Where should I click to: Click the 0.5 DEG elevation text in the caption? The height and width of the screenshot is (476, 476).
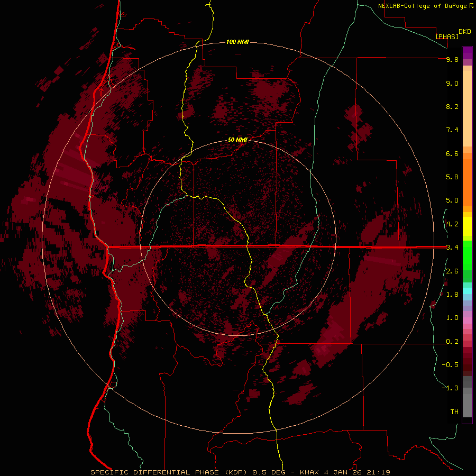pyautogui.click(x=270, y=472)
